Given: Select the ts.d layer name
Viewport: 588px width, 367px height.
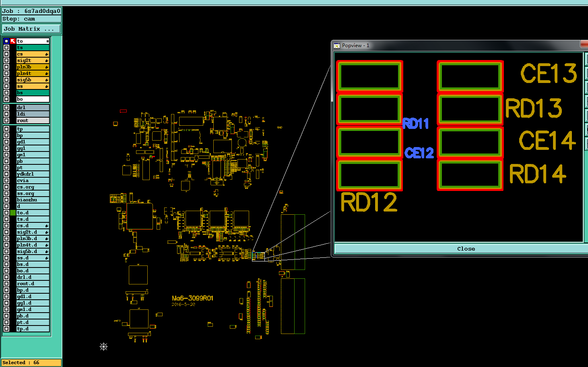Looking at the screenshot, I should (33, 219).
